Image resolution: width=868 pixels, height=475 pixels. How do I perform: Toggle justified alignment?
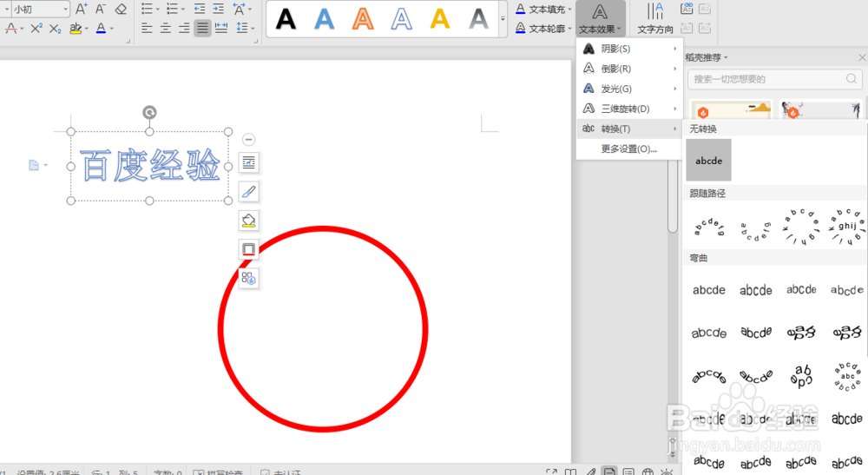pos(202,29)
